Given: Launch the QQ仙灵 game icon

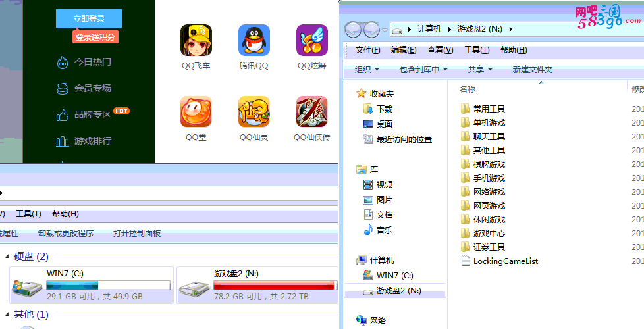Looking at the screenshot, I should pyautogui.click(x=254, y=112).
